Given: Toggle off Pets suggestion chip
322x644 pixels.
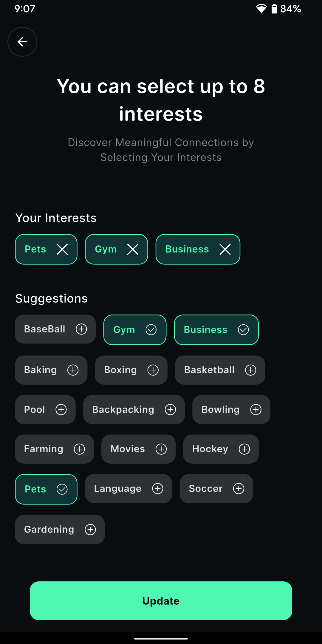Looking at the screenshot, I should click(46, 489).
